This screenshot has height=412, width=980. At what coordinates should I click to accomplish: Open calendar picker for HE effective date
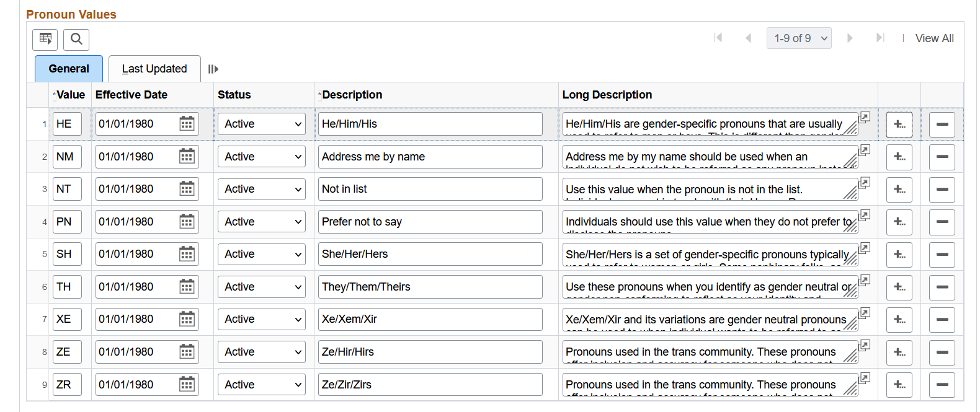tap(187, 124)
